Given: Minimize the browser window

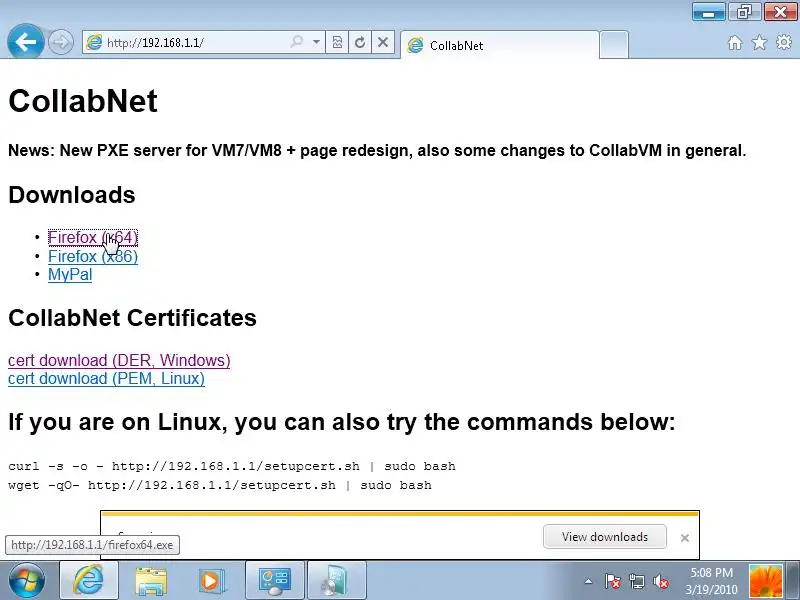Looking at the screenshot, I should click(x=708, y=12).
